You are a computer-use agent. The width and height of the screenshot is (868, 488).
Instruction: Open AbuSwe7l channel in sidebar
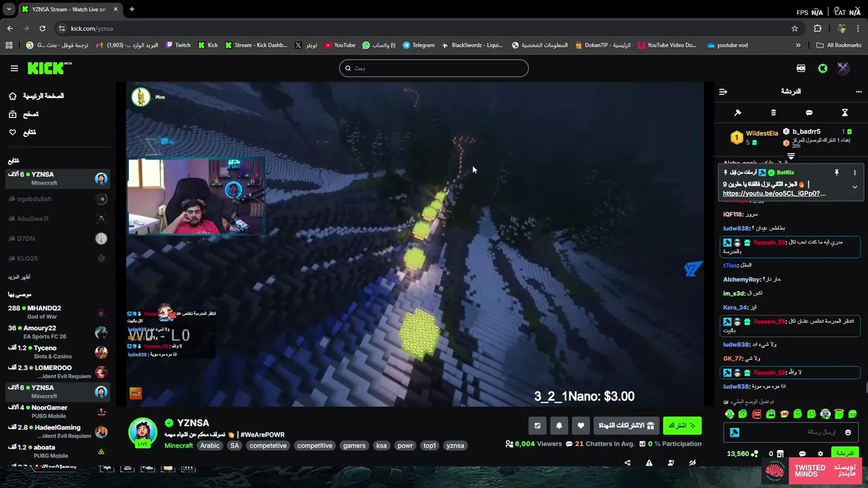pos(58,219)
